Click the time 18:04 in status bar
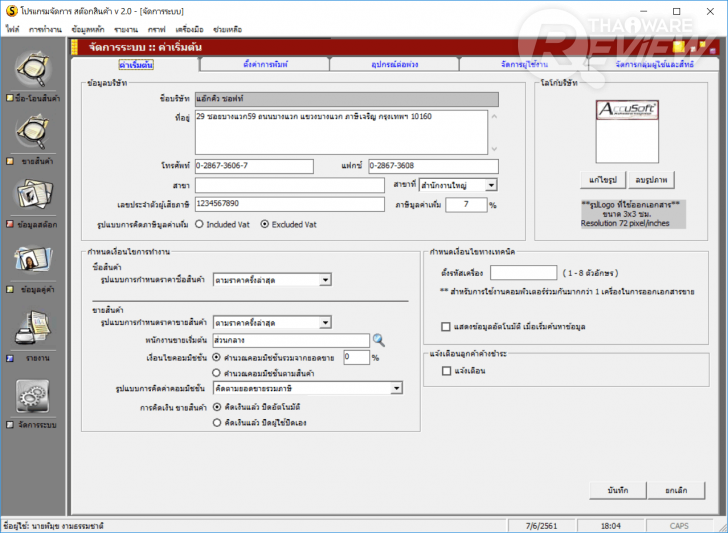This screenshot has width=728, height=533. point(611,526)
